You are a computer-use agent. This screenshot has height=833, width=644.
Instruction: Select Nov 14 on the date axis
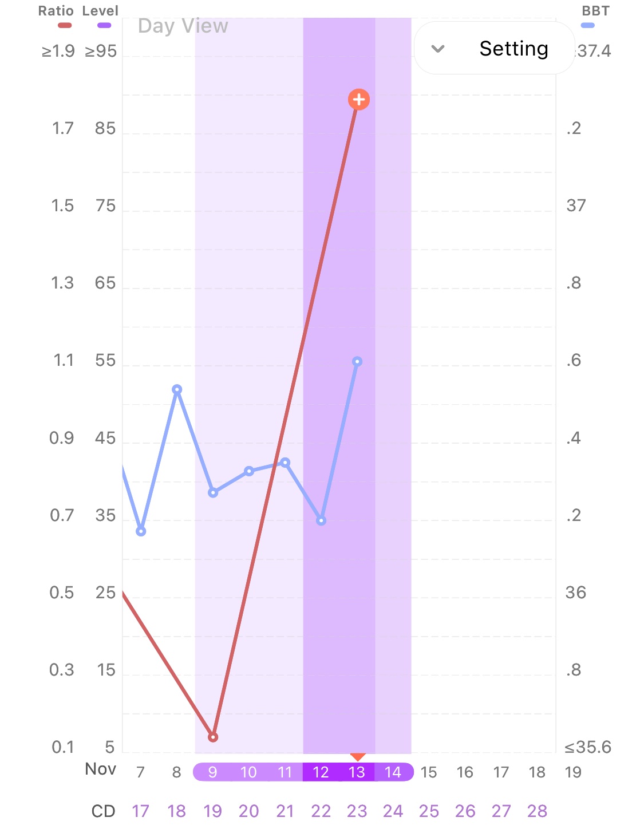[393, 772]
